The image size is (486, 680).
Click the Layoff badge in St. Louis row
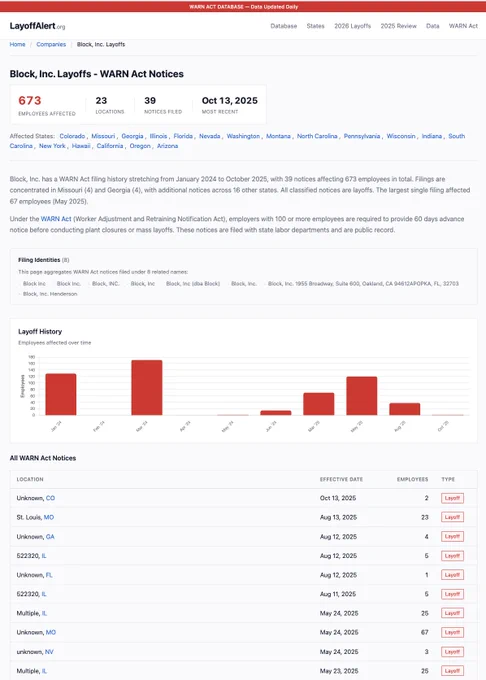point(452,517)
